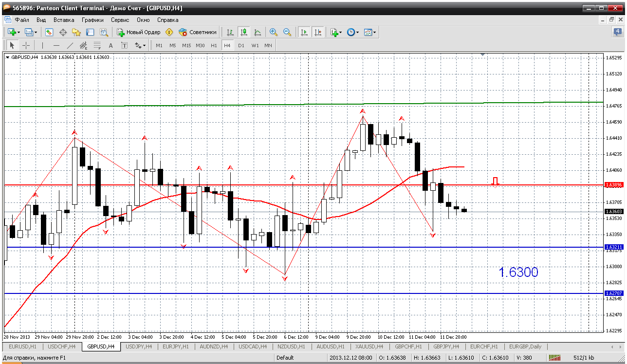Select the trendline drawing tool

pos(70,45)
